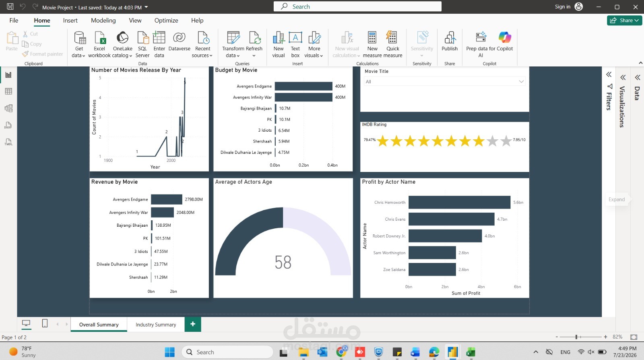The image size is (644, 360).
Task: Click Sign in
Action: pos(562,7)
